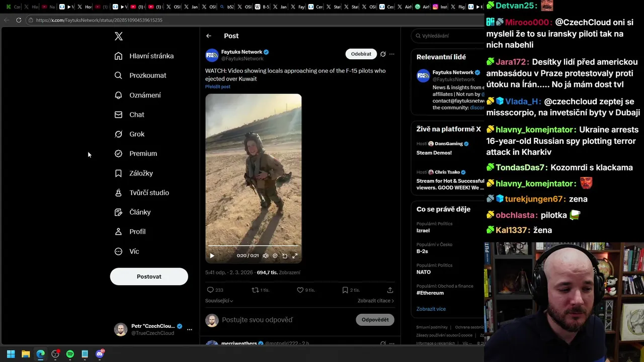Open Microsoft Edge from the taskbar

point(40,354)
